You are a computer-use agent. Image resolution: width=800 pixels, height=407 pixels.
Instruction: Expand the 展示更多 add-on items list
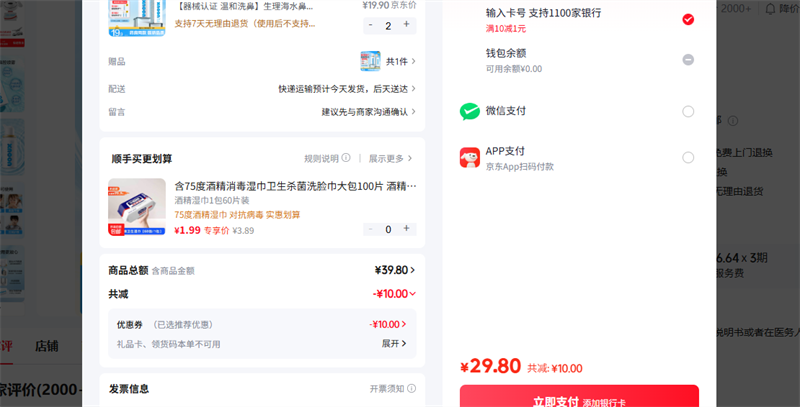[x=391, y=158]
